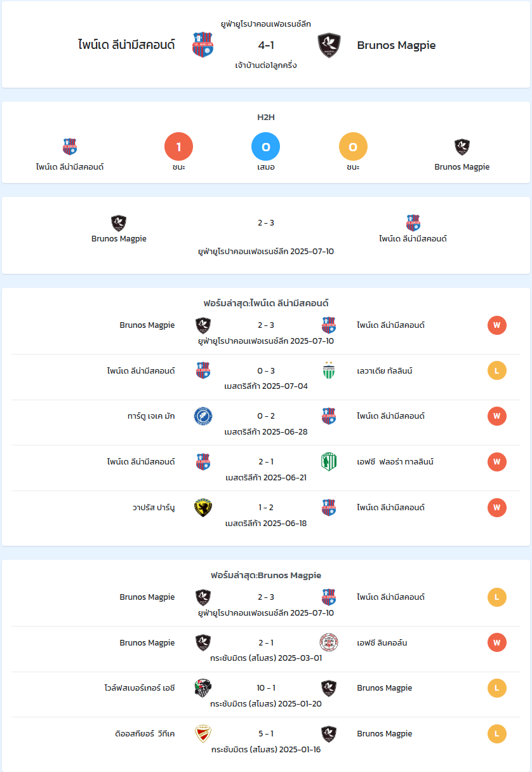Screen dimensions: 532x772
Task: Open the 2 - 1 FC Lincoln friendly result
Action: tap(266, 642)
